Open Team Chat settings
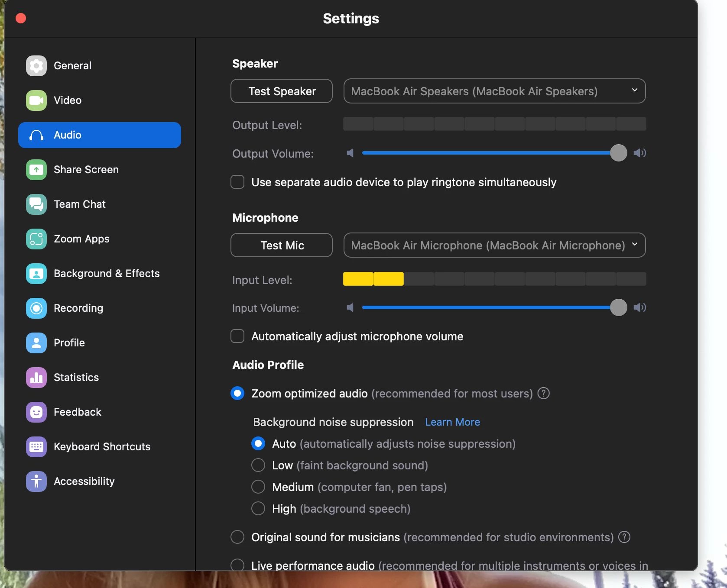 point(100,204)
